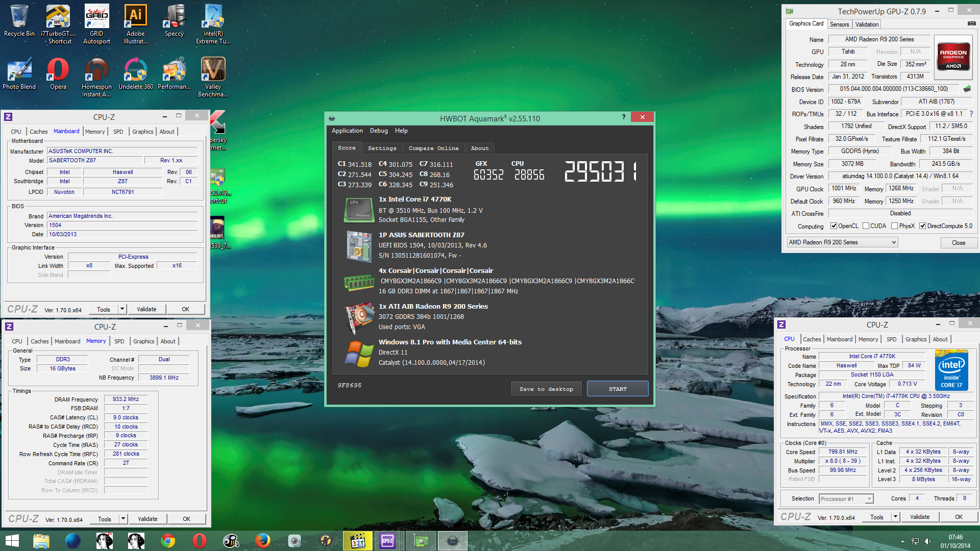
Task: Click the Save to desktop button
Action: [546, 389]
